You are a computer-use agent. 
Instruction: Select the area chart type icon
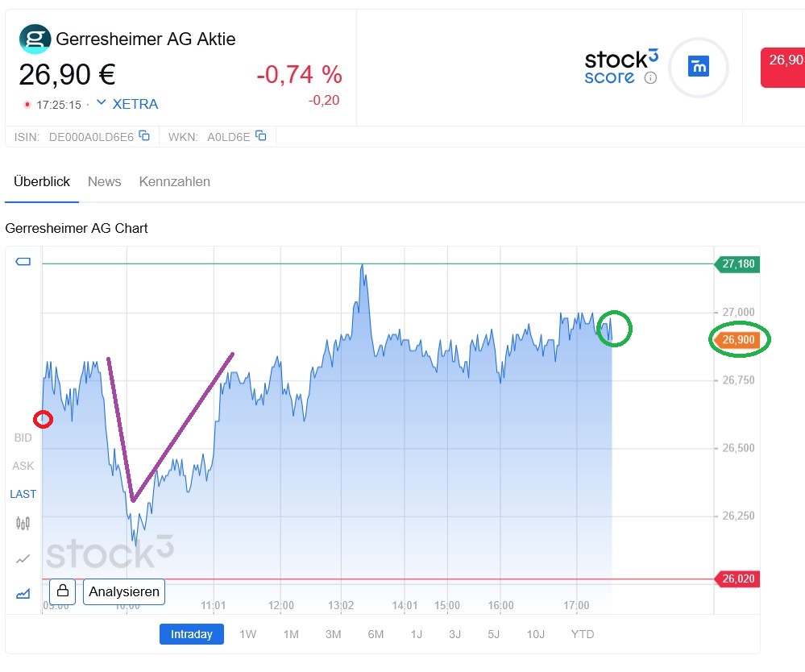(x=23, y=594)
